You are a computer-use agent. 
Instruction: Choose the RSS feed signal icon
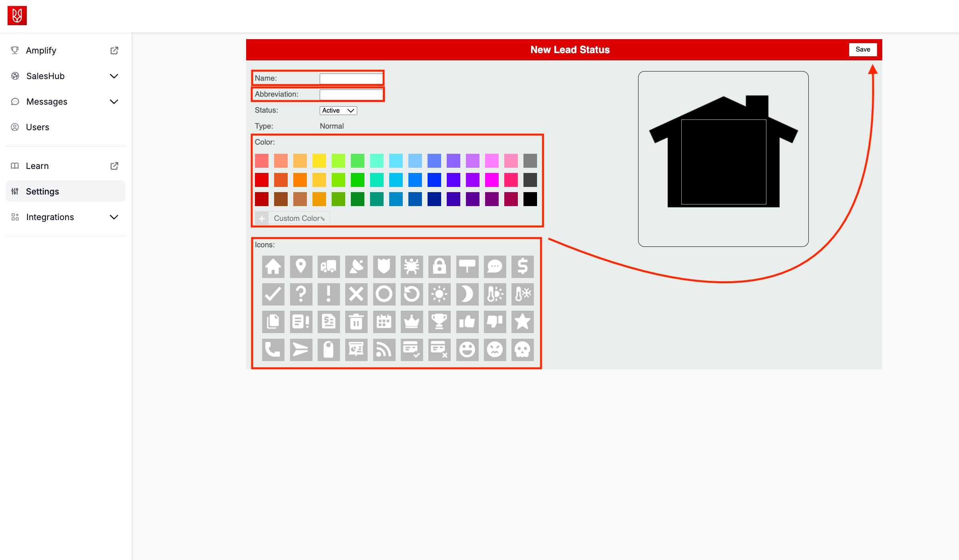click(x=384, y=350)
